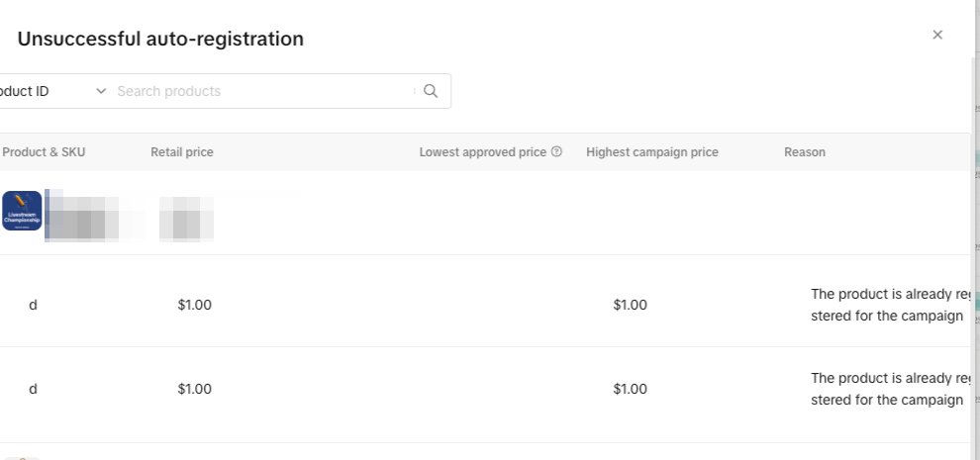Screen dimensions: 980x460
Task: Click the Search products input field
Action: (262, 91)
